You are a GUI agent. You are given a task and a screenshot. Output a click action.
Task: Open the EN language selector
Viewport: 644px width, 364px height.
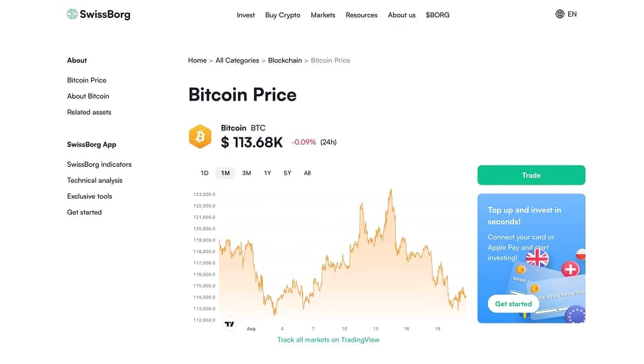click(572, 14)
